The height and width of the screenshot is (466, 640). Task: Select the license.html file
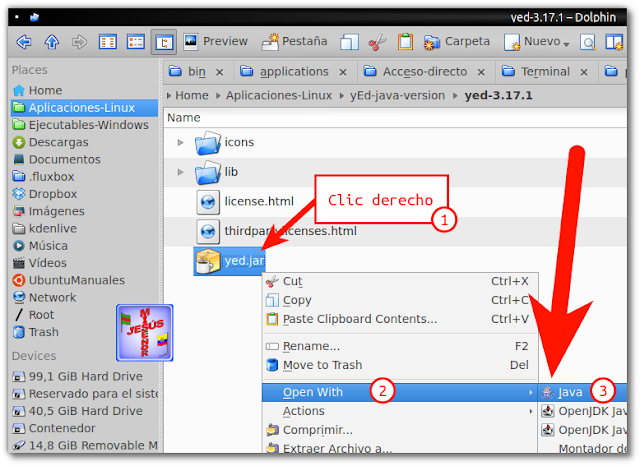tap(245, 202)
